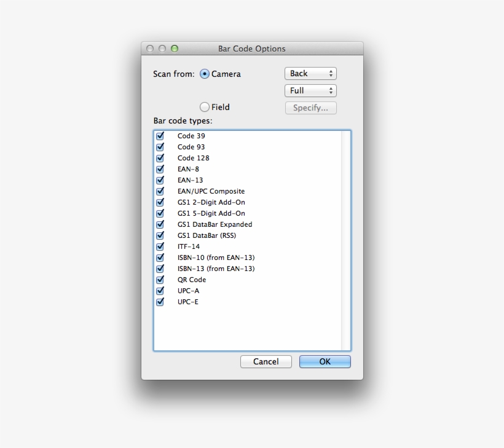
Task: Select the Field radio button
Action: coord(205,107)
